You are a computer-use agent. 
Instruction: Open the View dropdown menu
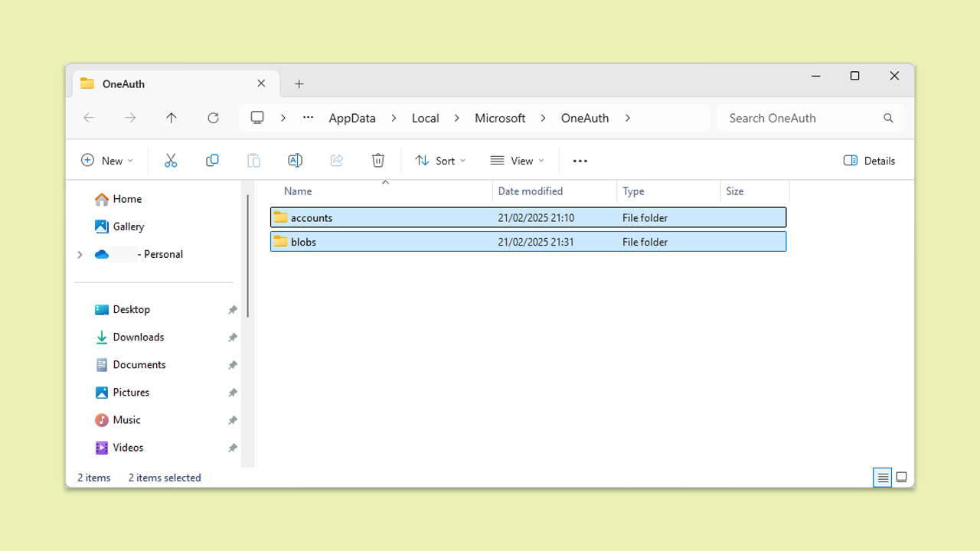pyautogui.click(x=518, y=161)
